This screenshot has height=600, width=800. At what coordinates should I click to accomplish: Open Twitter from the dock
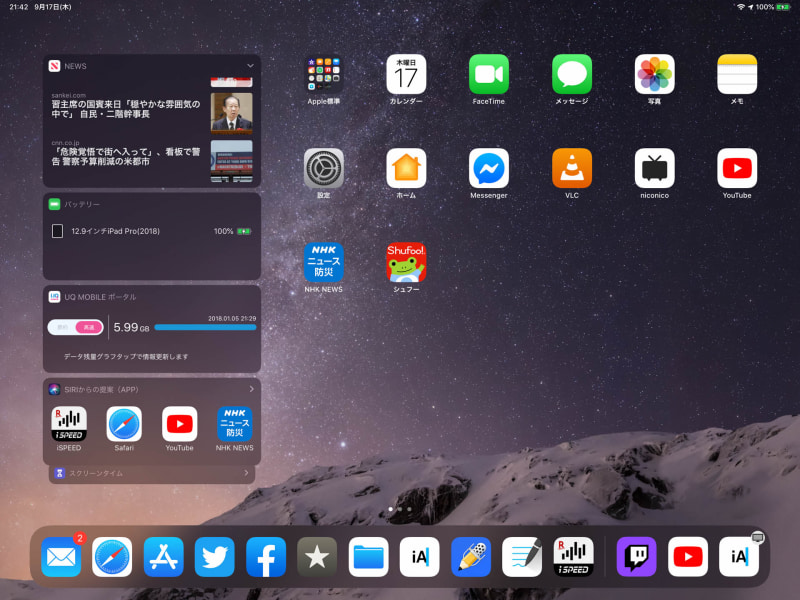(x=215, y=557)
